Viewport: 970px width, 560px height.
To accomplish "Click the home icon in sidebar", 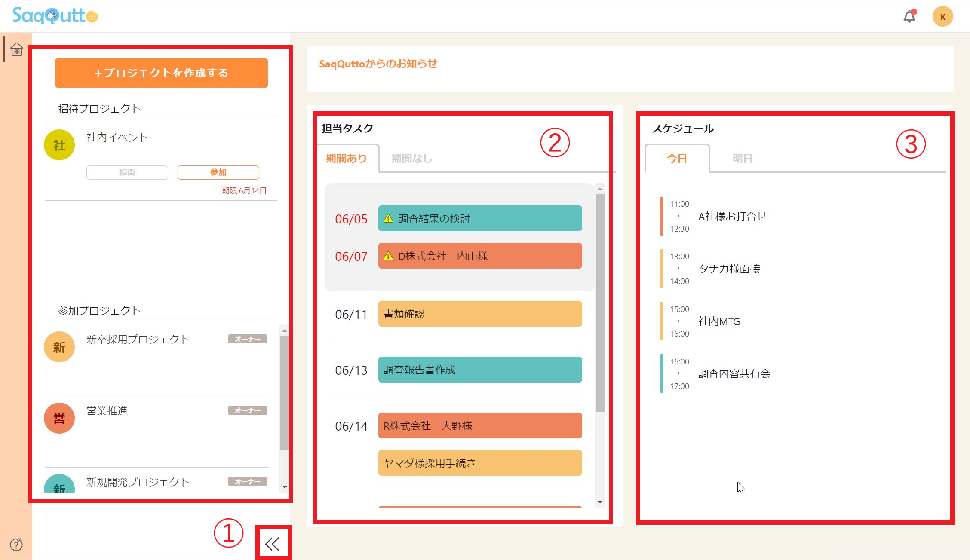I will click(17, 49).
